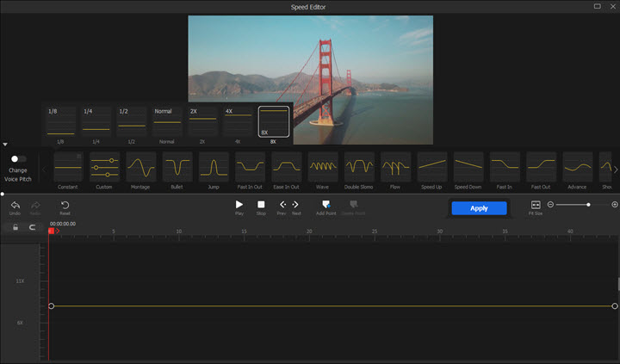Viewport: 620px width, 364px height.
Task: Click the zoom slider handle
Action: pyautogui.click(x=588, y=205)
